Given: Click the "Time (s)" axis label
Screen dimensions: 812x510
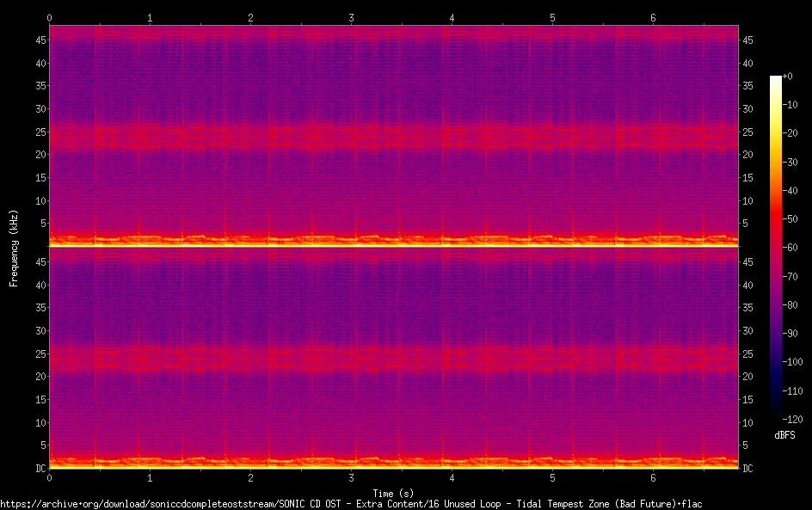Looking at the screenshot, I should tap(394, 493).
